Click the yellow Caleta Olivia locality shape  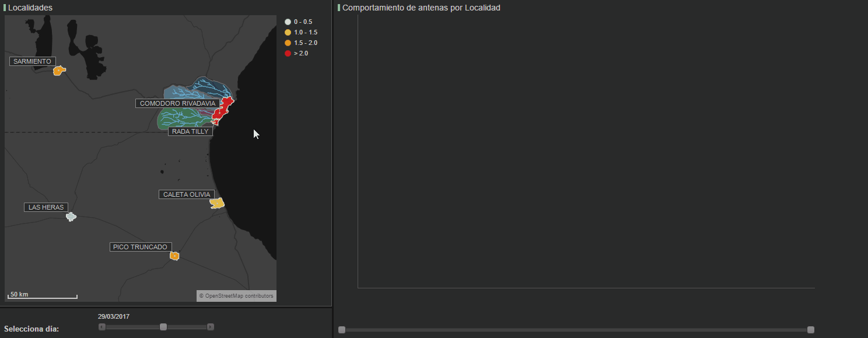click(x=217, y=203)
